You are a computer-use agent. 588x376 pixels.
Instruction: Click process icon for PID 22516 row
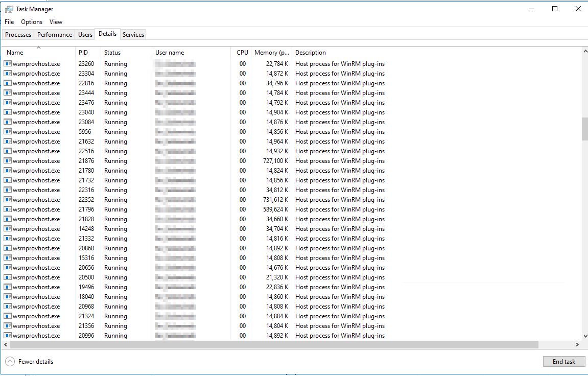coord(8,151)
